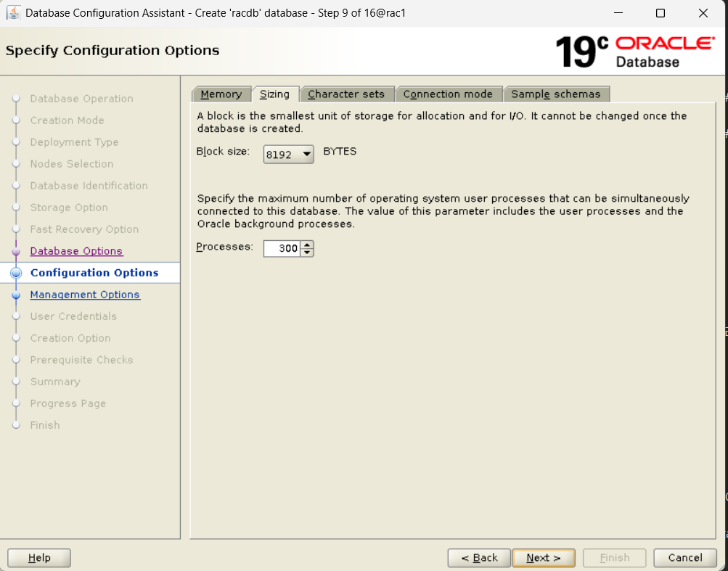Maximize the Database Configuration Assistant window
The width and height of the screenshot is (728, 571).
(660, 13)
